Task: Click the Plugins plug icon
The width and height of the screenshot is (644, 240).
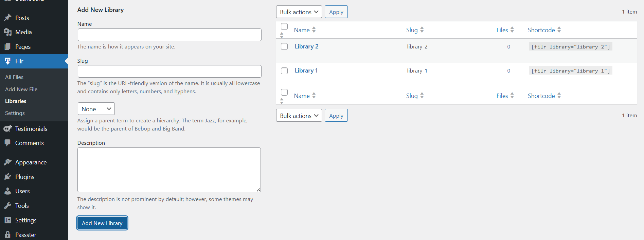Action: click(x=7, y=177)
